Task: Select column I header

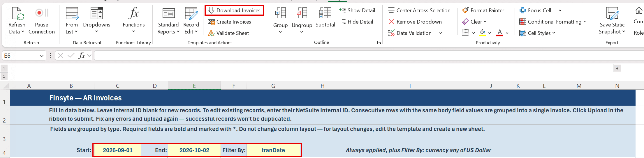Action: pyautogui.click(x=410, y=86)
